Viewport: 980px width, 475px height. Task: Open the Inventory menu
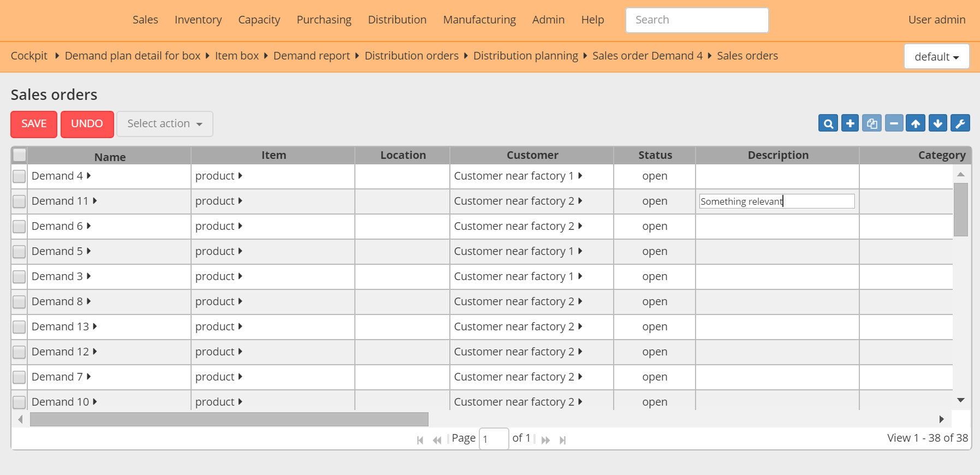(x=198, y=20)
